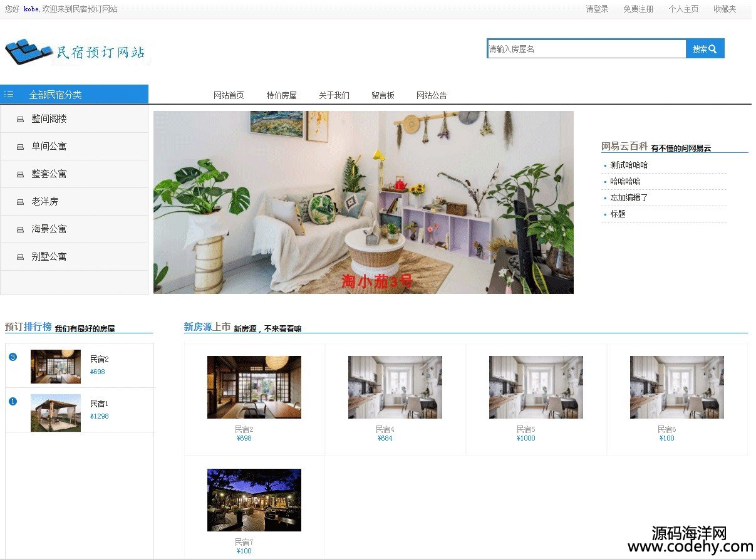Click the ¥684 price
Screen dimensions: 756x559
click(x=385, y=438)
